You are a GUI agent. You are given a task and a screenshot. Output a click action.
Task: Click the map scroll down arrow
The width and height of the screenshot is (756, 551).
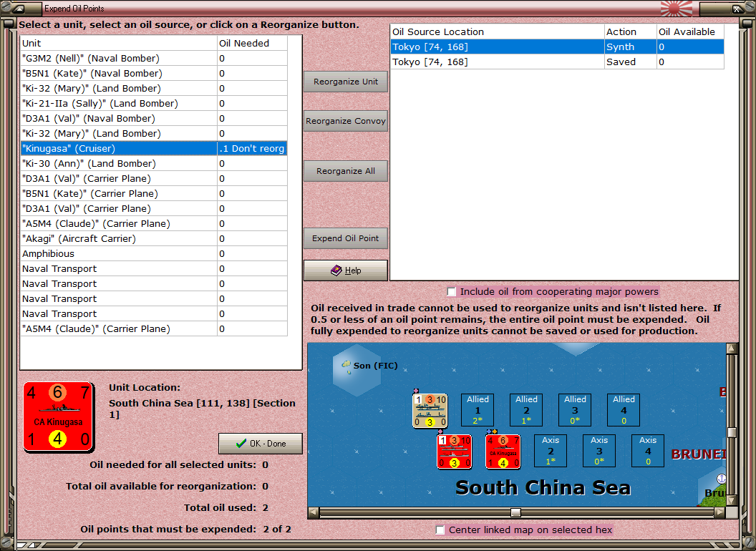732,500
